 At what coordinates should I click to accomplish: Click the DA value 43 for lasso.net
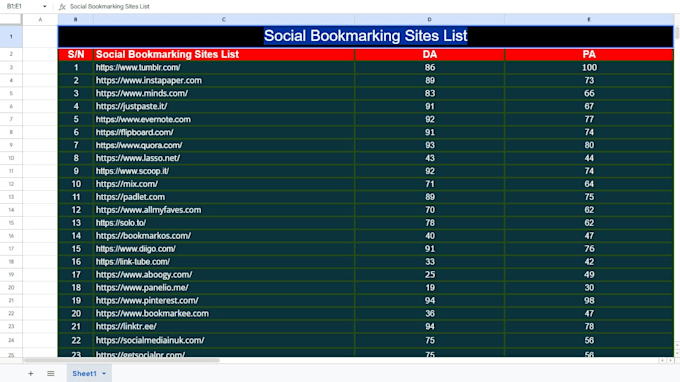[x=429, y=158]
